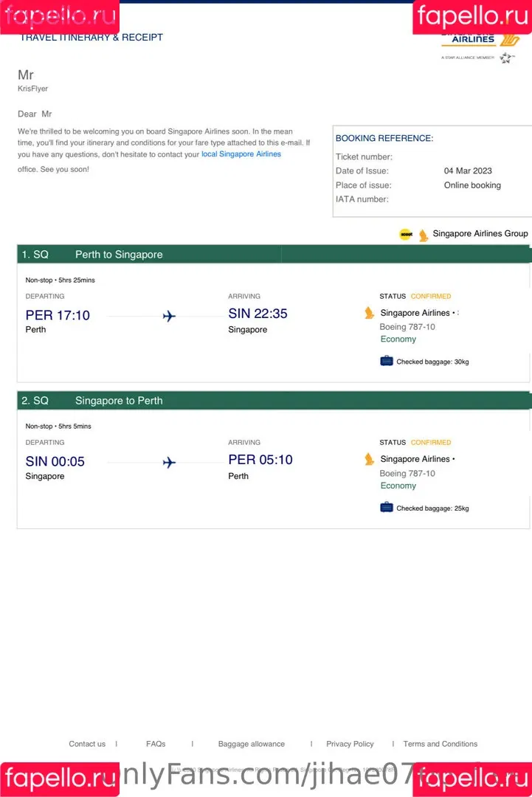Click the airline bird logo in first flight status

(370, 313)
